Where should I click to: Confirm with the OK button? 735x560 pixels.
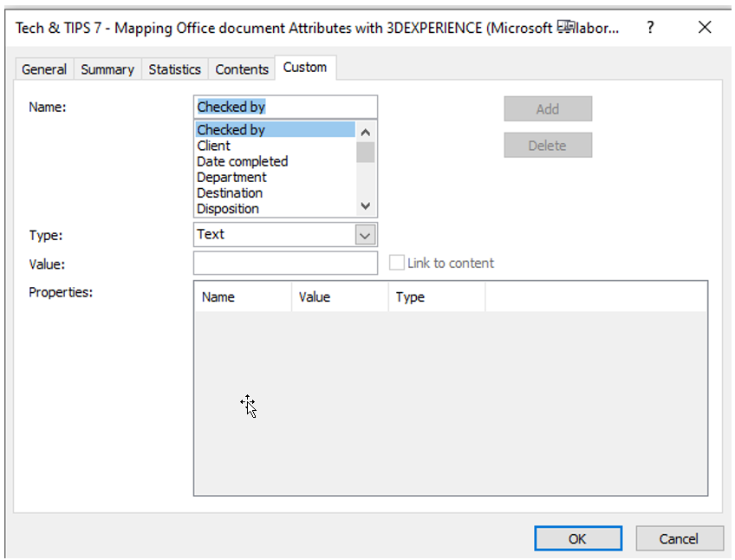tap(578, 538)
